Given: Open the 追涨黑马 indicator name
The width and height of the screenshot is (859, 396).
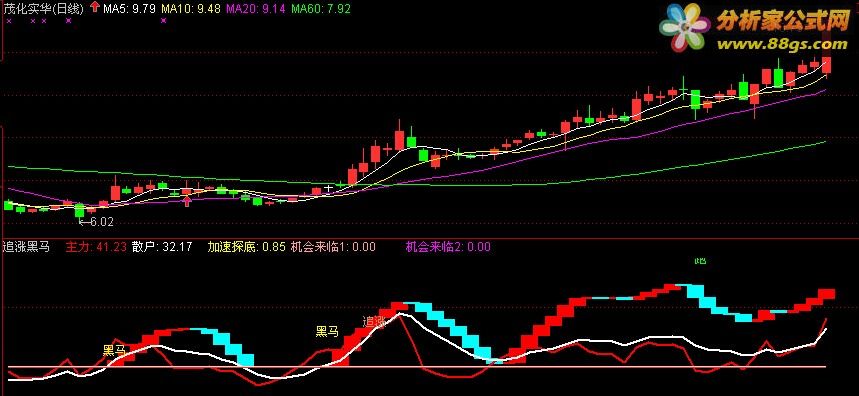Looking at the screenshot, I should [26, 247].
